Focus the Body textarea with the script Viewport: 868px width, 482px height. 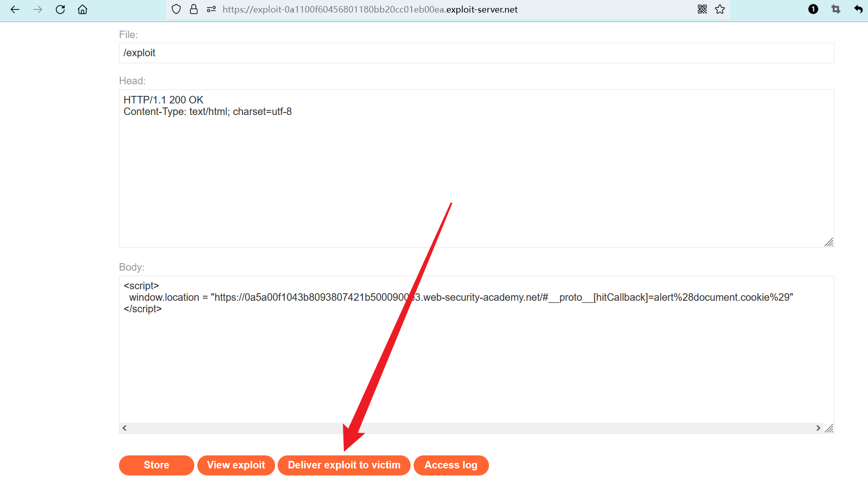476,354
